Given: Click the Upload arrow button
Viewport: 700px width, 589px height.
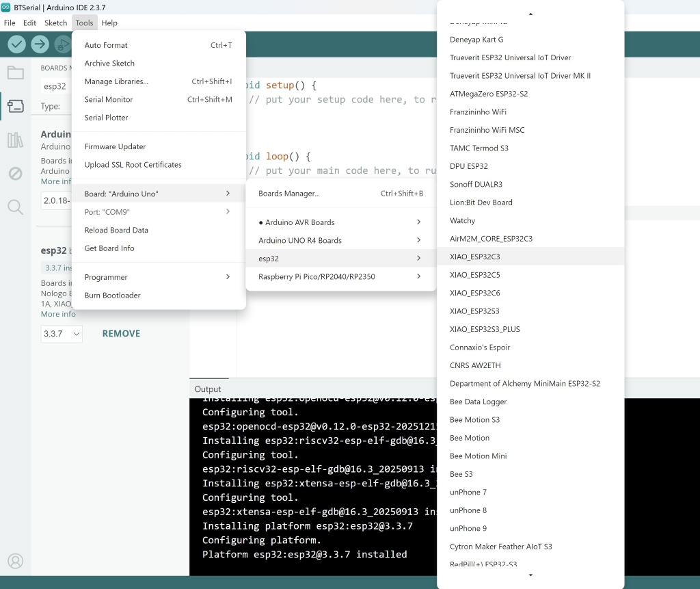Looking at the screenshot, I should click(40, 44).
